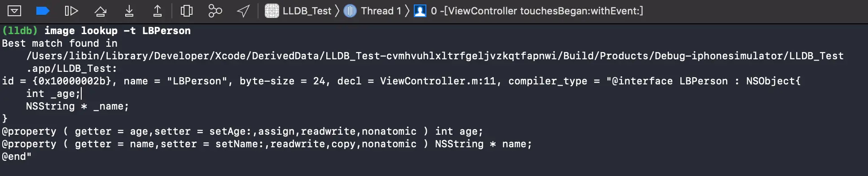Continue program execution
This screenshot has height=176, width=868.
71,11
